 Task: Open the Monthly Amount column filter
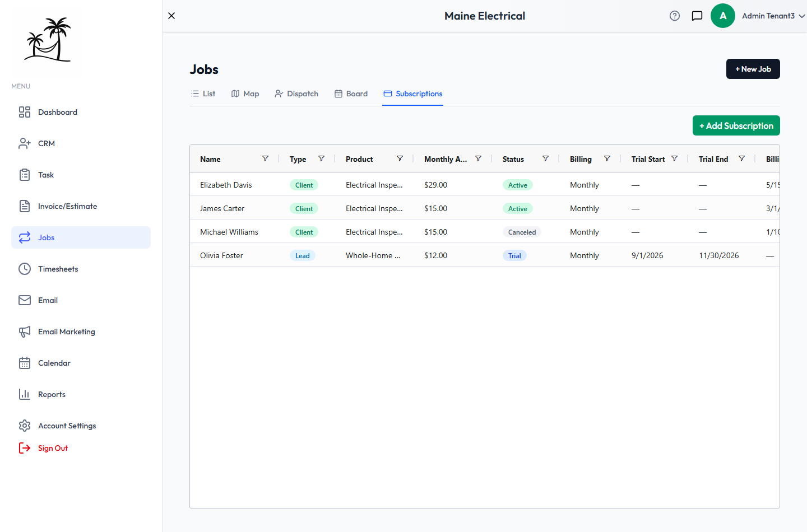click(x=478, y=158)
